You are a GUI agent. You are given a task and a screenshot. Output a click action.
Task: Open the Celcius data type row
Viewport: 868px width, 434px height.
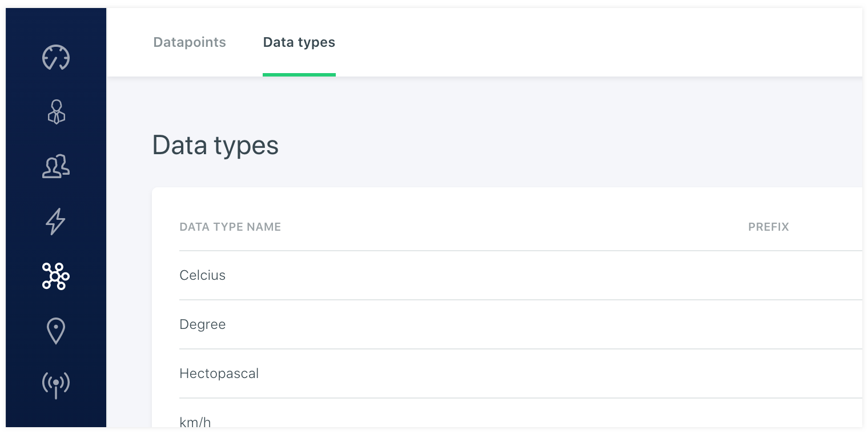[203, 275]
